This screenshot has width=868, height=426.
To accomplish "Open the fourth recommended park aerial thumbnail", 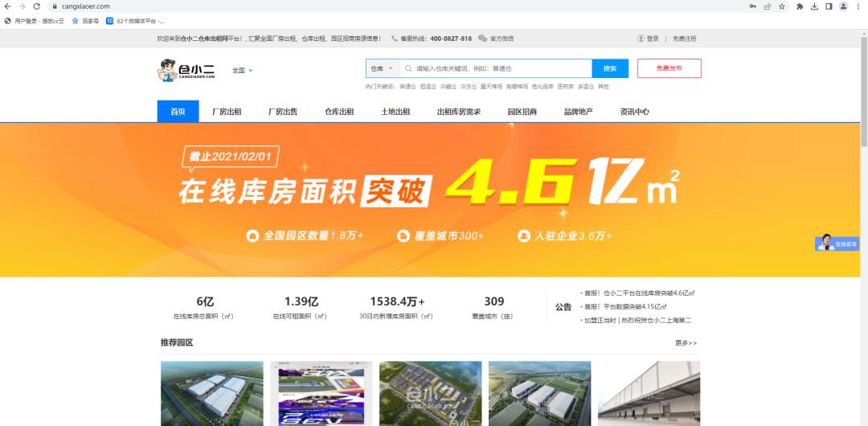I will pos(540,393).
